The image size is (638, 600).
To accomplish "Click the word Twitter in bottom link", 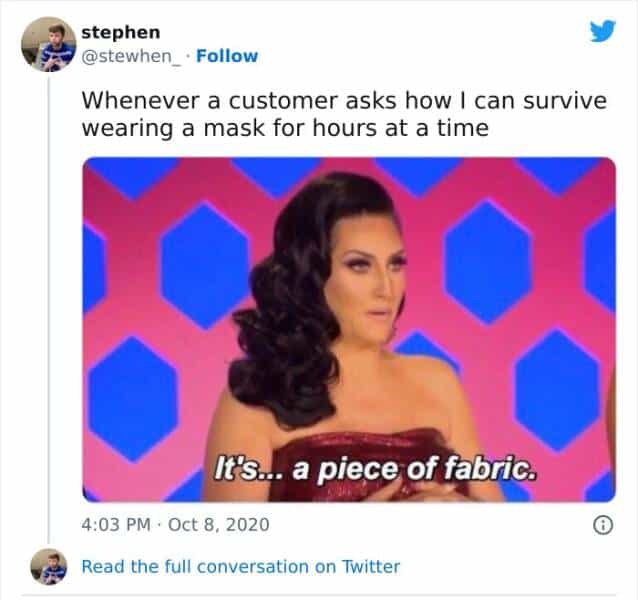I will click(x=370, y=566).
